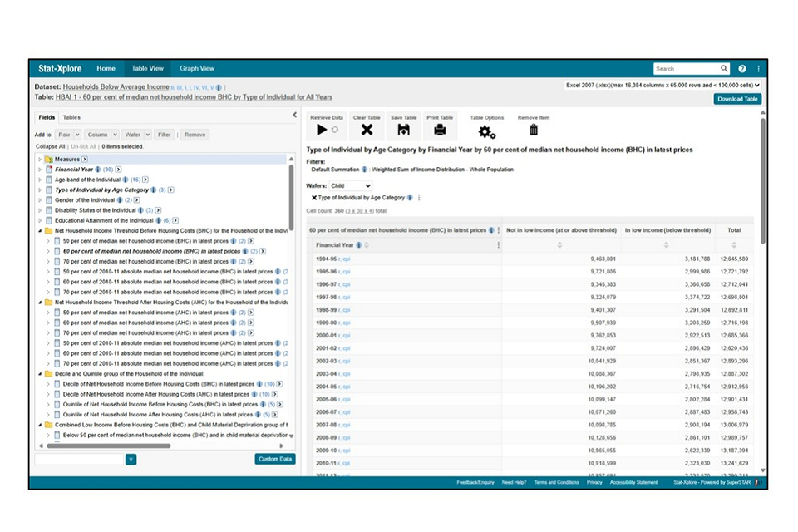Click info icon beside Financial Year field
The width and height of the screenshot is (798, 532).
point(98,170)
